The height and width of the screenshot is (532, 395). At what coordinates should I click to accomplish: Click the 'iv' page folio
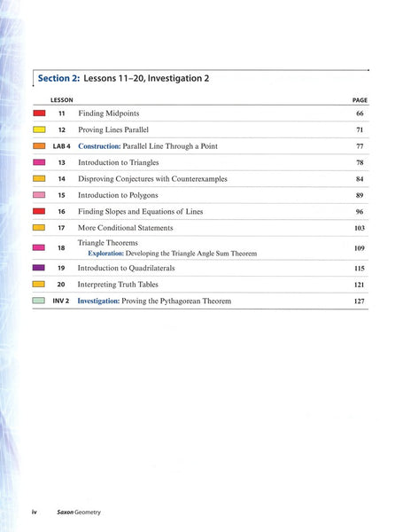click(34, 512)
